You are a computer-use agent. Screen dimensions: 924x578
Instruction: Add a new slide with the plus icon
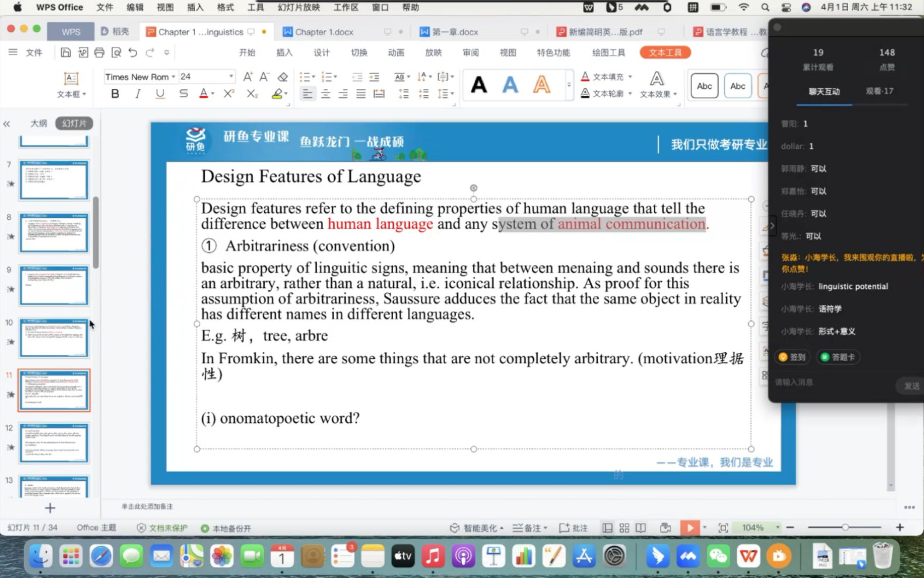[x=50, y=508]
